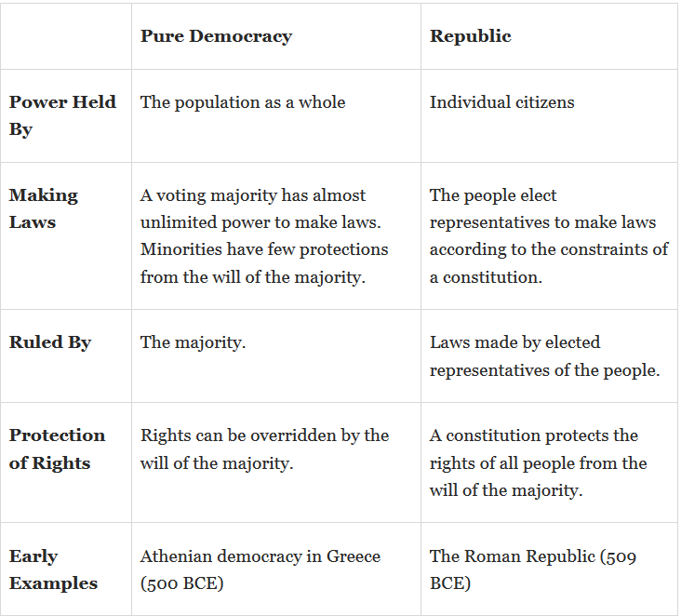Select the "Protection of Rights" row label
Screen dimensions: 681x616
[57, 449]
